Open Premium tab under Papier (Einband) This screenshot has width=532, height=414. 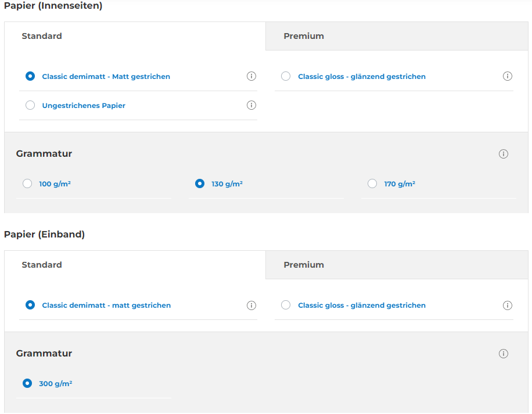tap(304, 265)
